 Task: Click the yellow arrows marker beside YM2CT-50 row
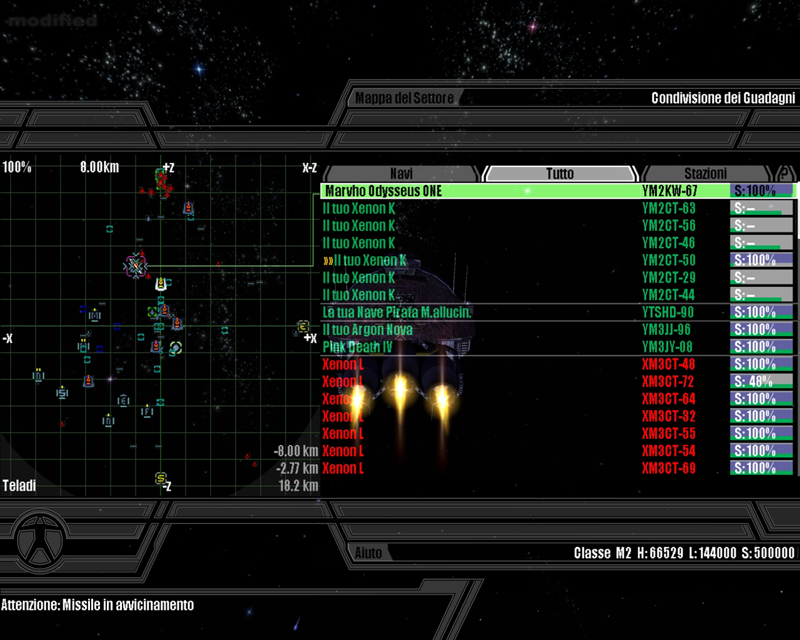coord(328,261)
